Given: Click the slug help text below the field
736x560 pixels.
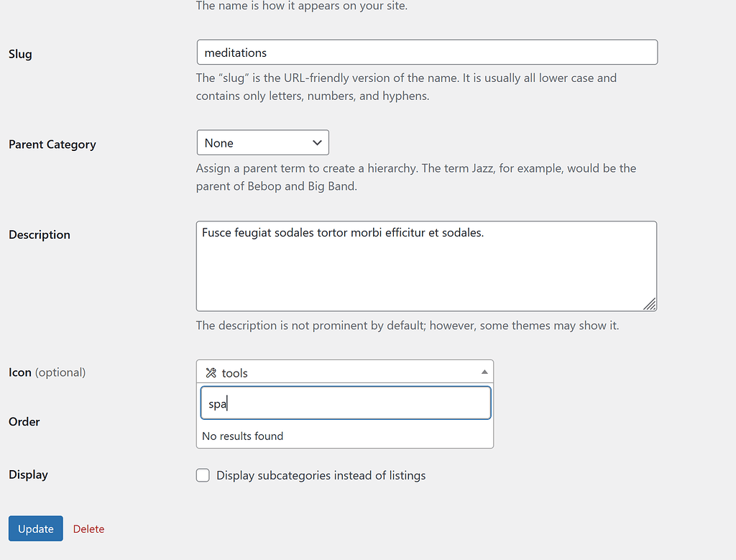Looking at the screenshot, I should 406,86.
